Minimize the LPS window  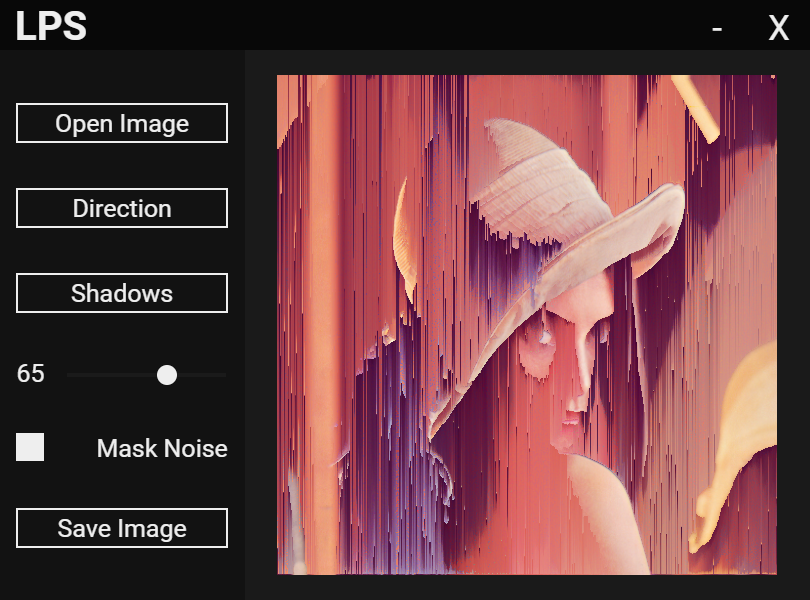pyautogui.click(x=716, y=28)
